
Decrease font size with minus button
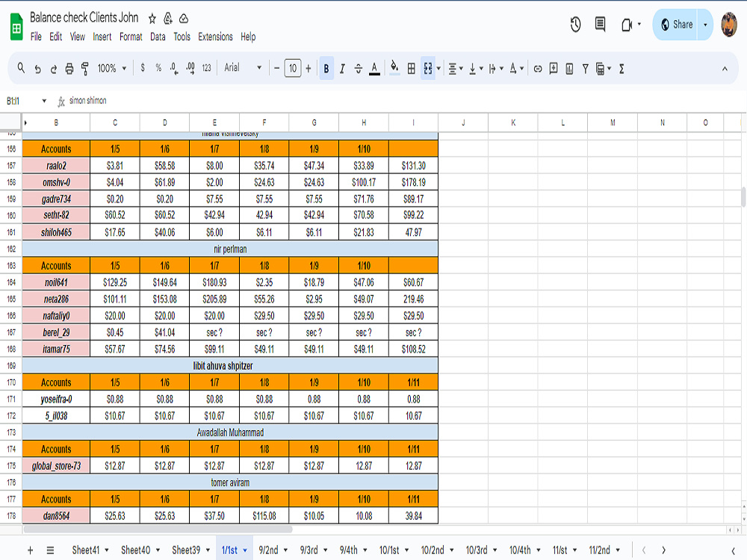pyautogui.click(x=277, y=69)
